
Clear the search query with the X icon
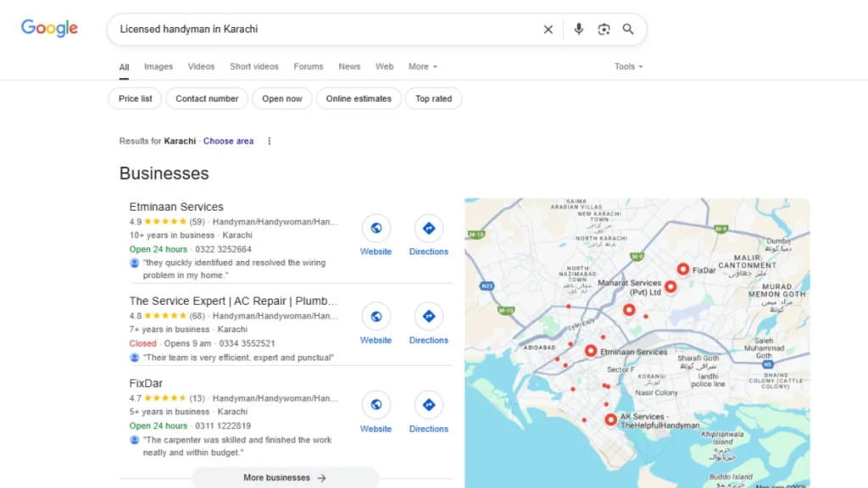pyautogui.click(x=548, y=30)
